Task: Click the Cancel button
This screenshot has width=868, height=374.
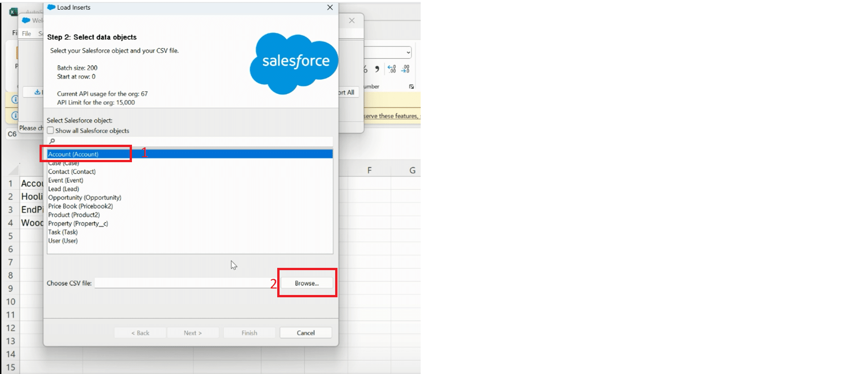Action: tap(306, 333)
